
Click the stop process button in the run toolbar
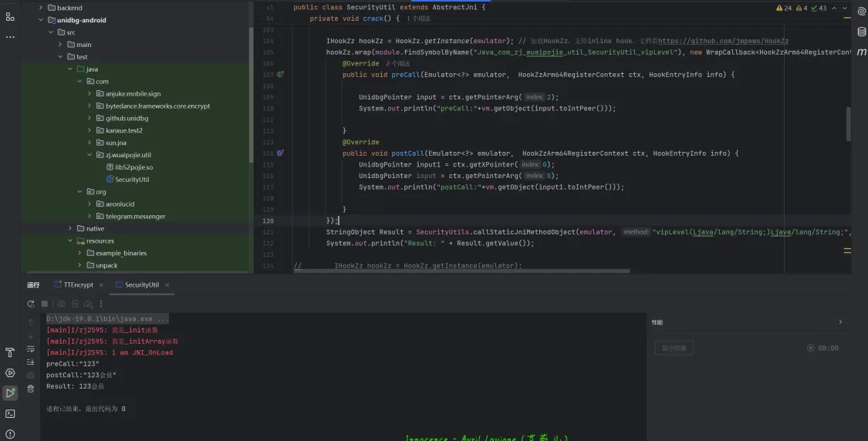(x=45, y=304)
